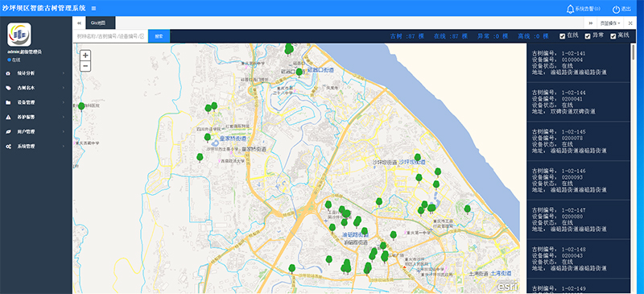This screenshot has height=294, width=644.
Task: Select list entry 古树编号 1-02-148
Action: (x=578, y=259)
